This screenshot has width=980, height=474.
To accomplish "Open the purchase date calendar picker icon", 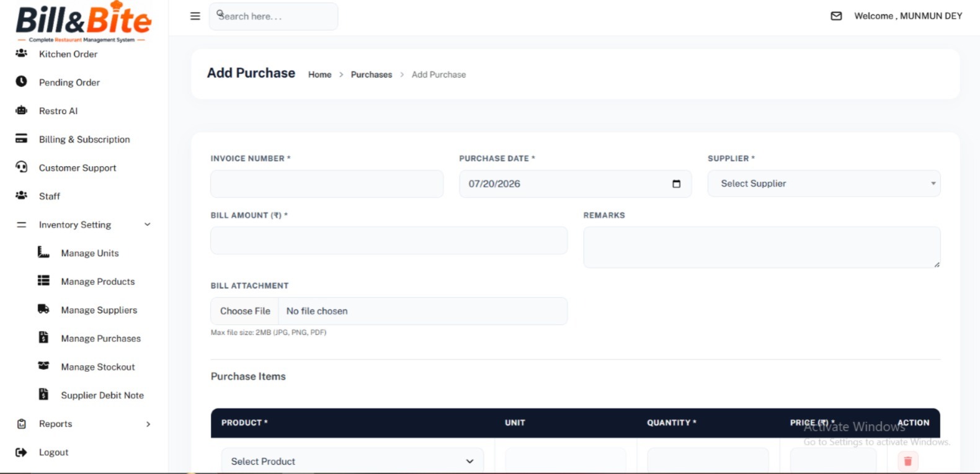I will pos(676,184).
